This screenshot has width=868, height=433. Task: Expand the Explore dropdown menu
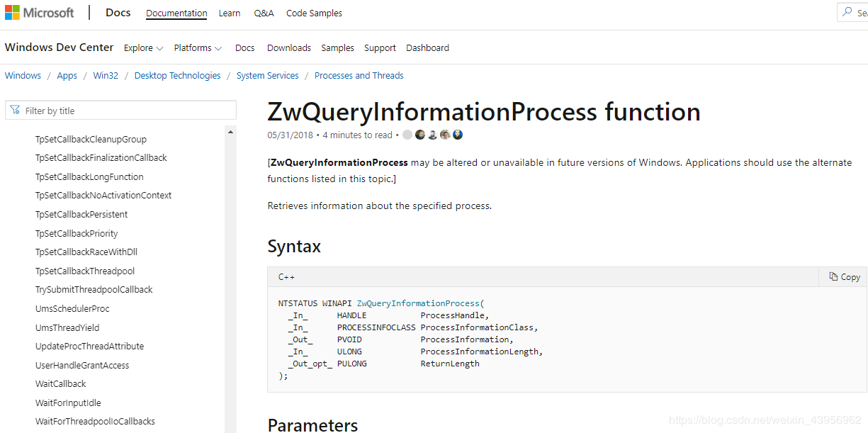pyautogui.click(x=143, y=47)
